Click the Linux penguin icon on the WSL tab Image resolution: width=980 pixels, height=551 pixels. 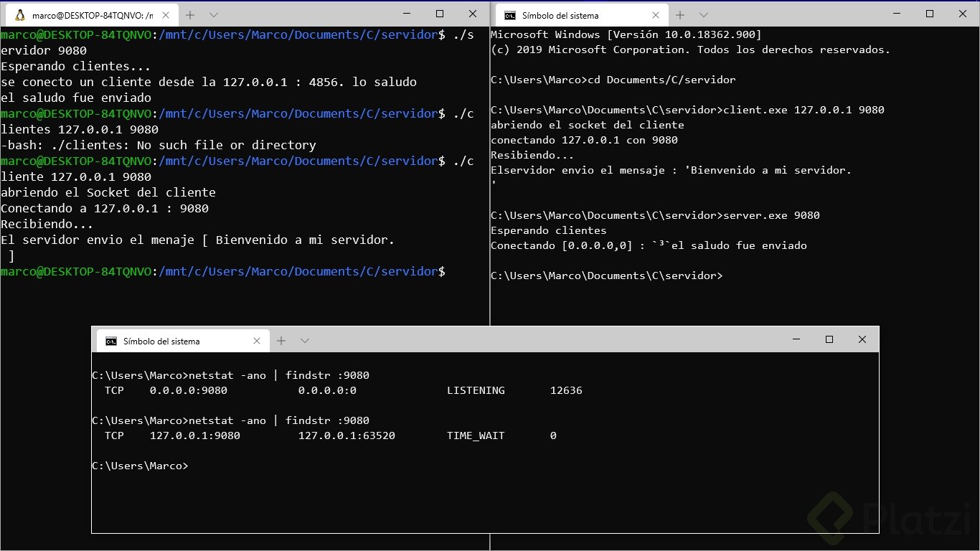pos(19,15)
